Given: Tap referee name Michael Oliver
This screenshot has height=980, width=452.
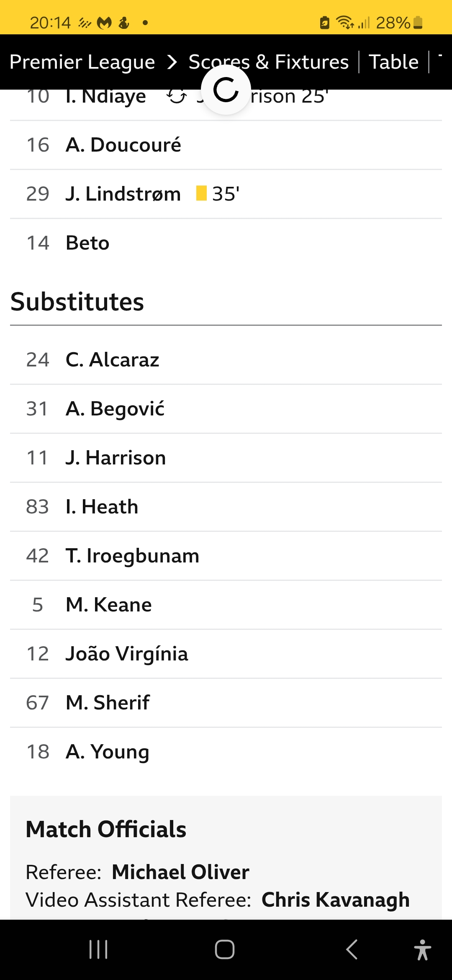Looking at the screenshot, I should click(x=180, y=872).
